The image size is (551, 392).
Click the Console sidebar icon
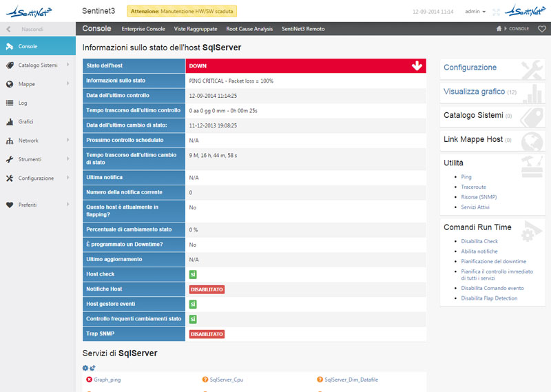[10, 46]
